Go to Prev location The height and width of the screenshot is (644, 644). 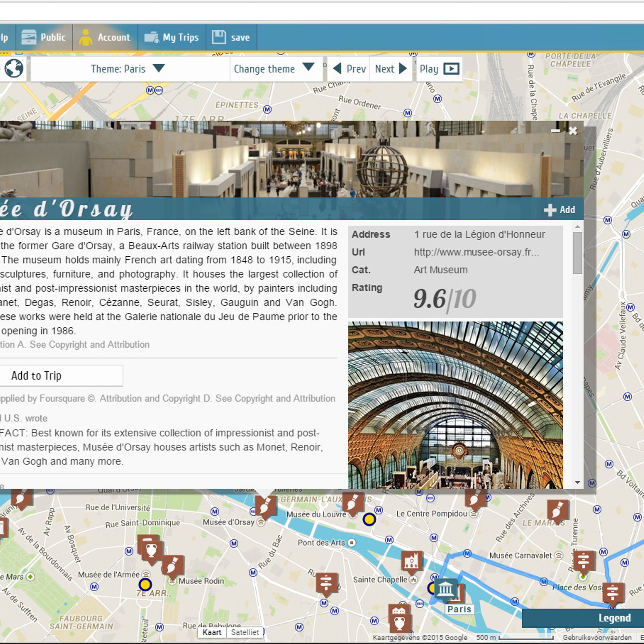[349, 69]
